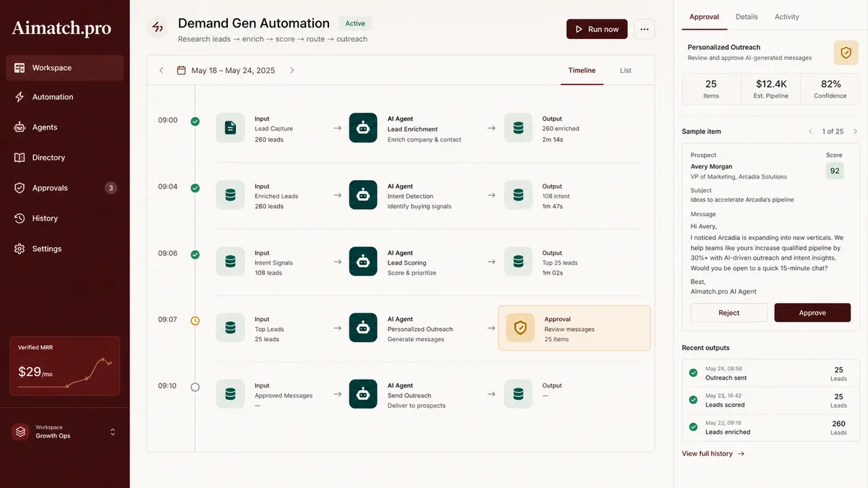
Task: Click the Top 25 leads output icon
Action: (x=518, y=261)
